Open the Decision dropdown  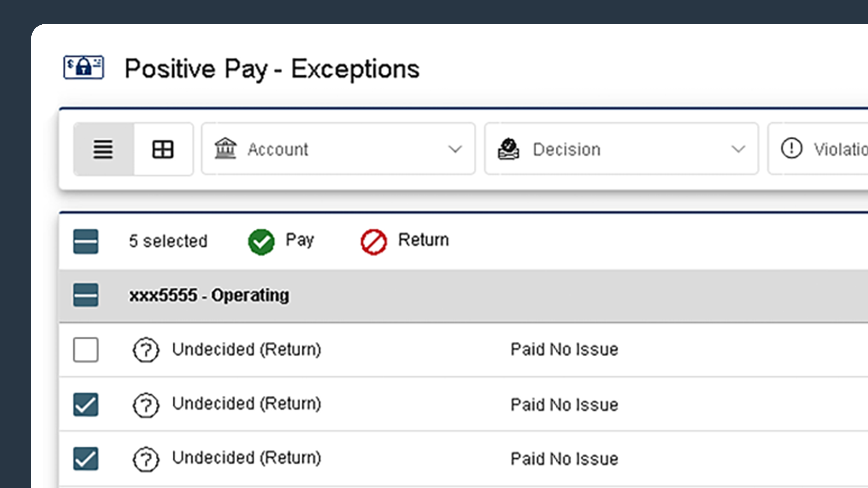point(621,149)
